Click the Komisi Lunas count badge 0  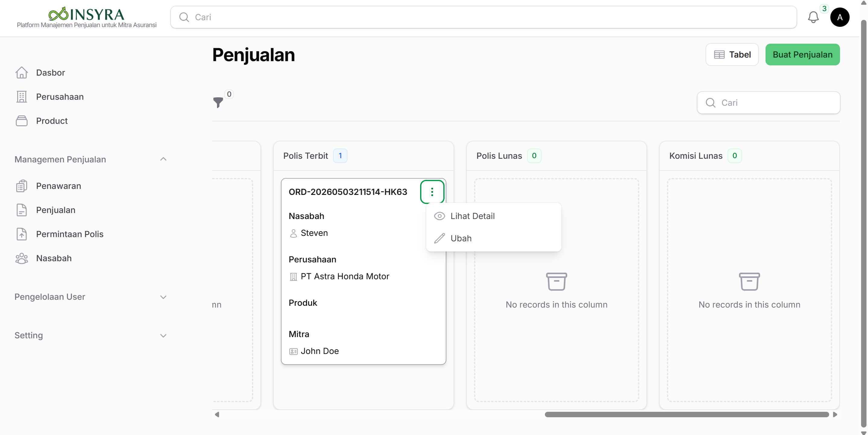pos(734,155)
